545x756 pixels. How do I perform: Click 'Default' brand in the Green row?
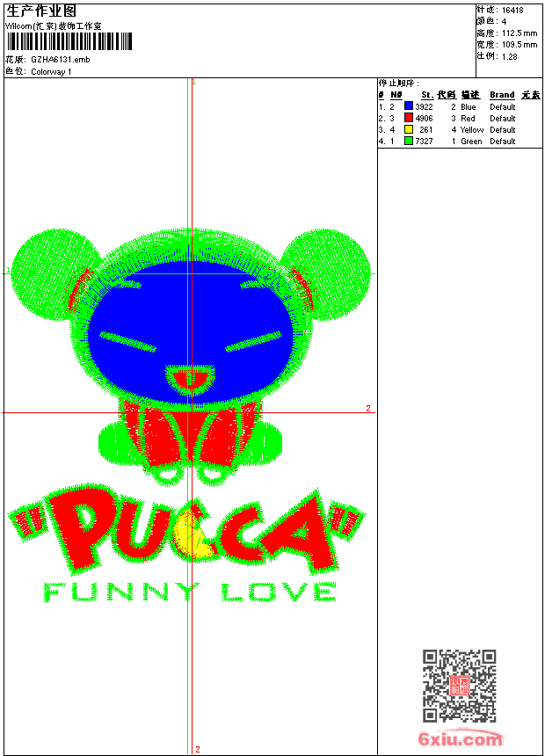(x=503, y=142)
